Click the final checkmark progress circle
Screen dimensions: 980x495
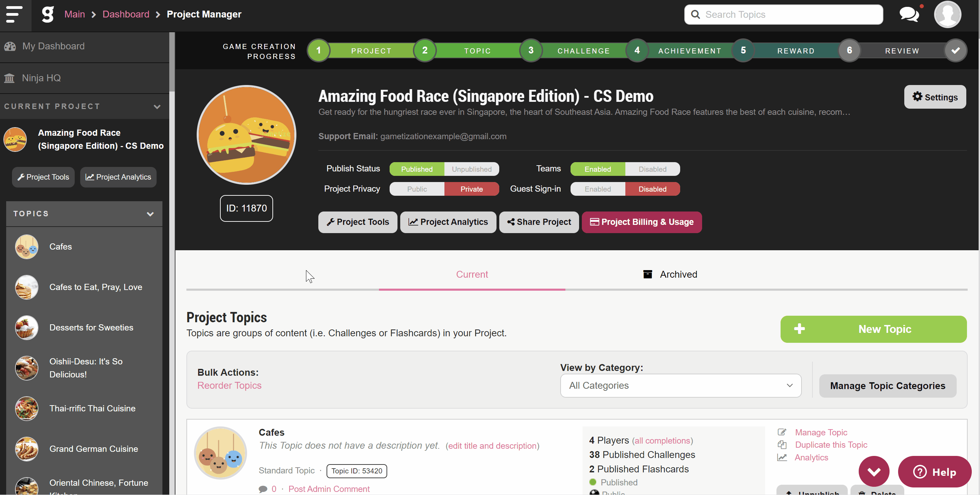[955, 50]
